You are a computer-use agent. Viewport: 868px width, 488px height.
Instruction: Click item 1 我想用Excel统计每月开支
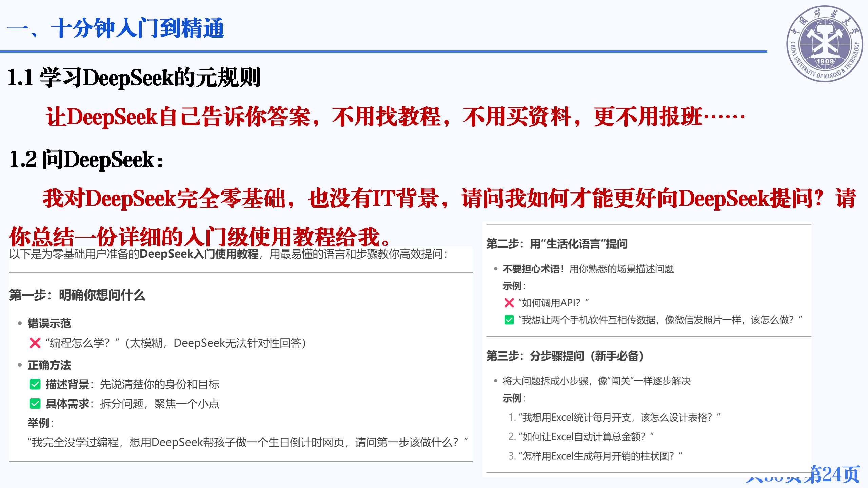(614, 418)
